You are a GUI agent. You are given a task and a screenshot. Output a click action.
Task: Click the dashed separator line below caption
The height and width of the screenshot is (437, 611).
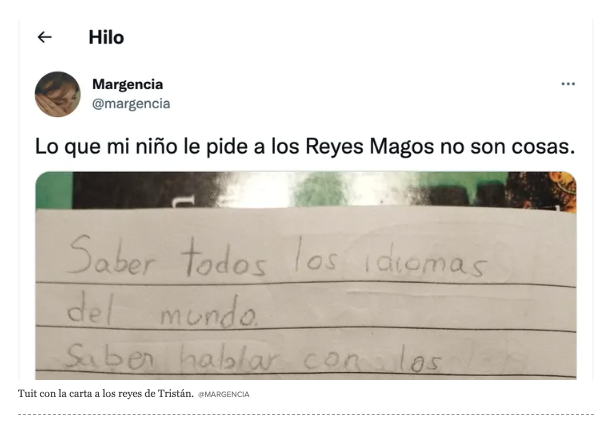click(306, 414)
